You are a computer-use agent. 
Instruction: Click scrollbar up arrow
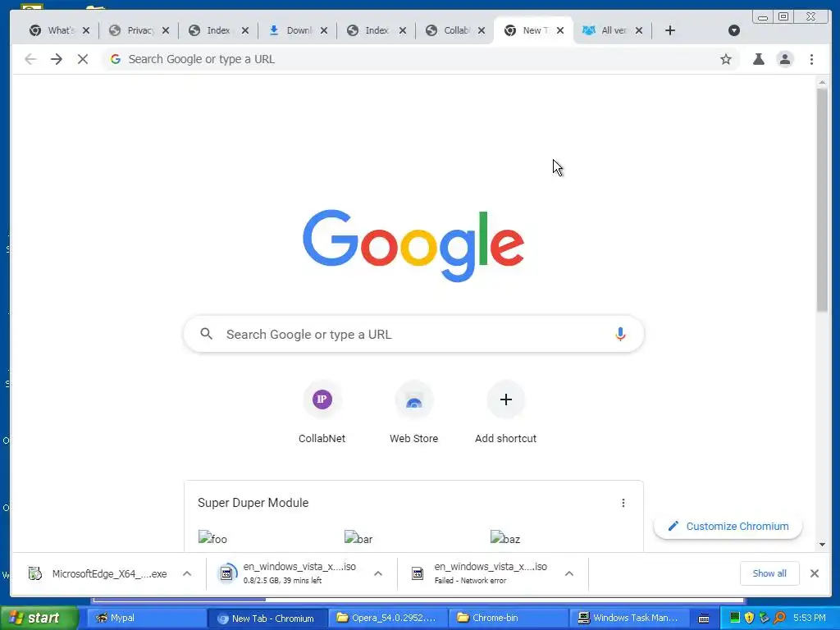point(822,82)
